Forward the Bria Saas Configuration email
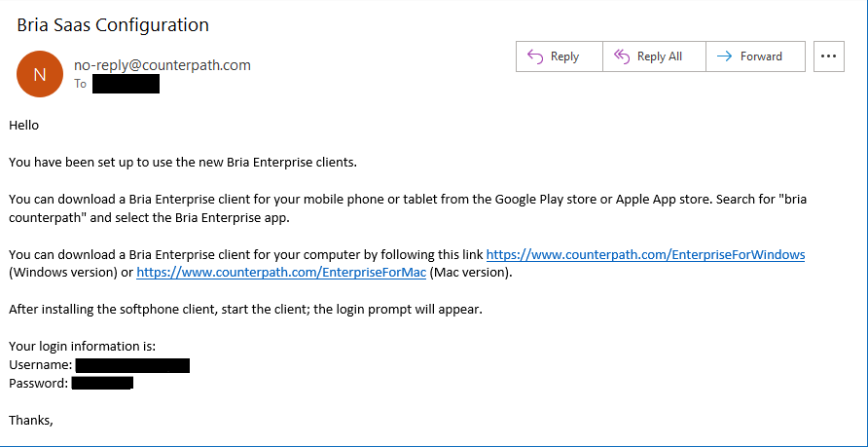The width and height of the screenshot is (868, 447). coord(756,56)
